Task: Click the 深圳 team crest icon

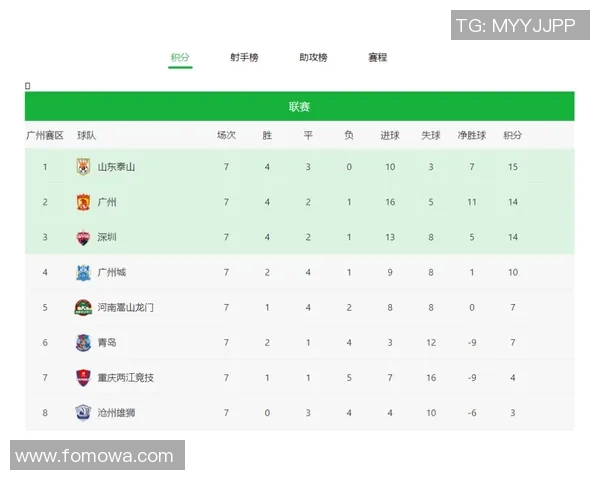Action: (83, 237)
